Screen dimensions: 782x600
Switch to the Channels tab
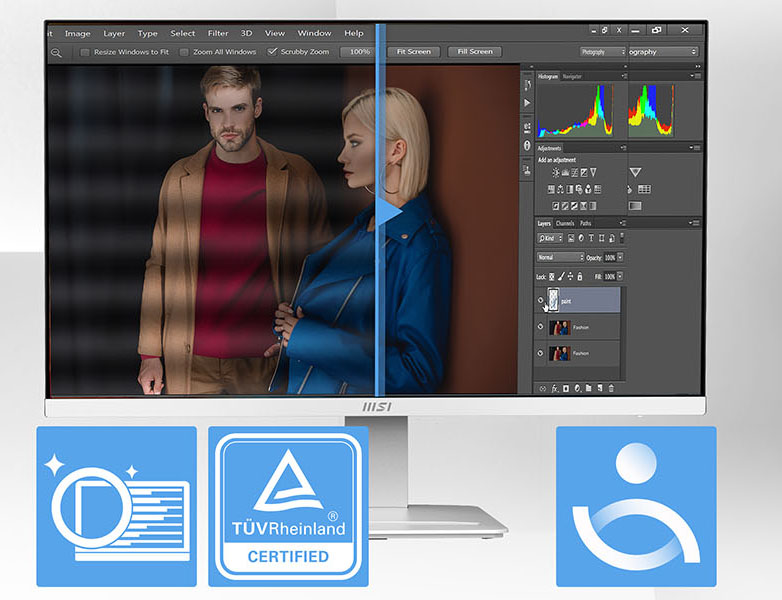coord(565,223)
